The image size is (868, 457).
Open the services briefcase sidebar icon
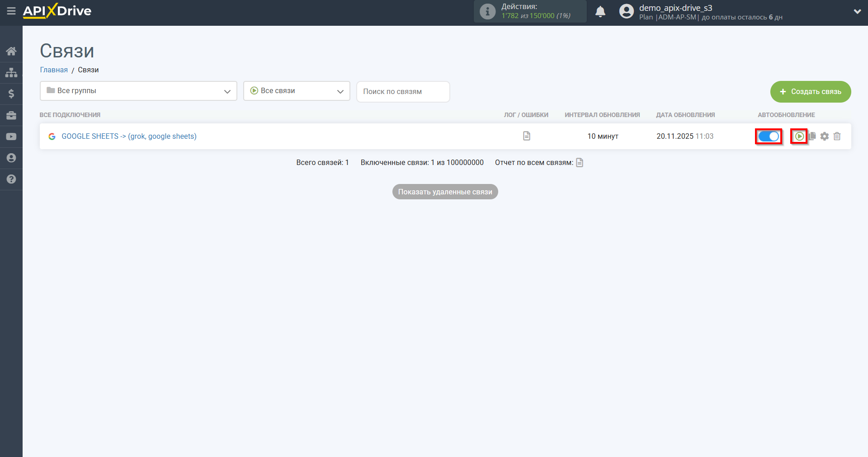click(x=11, y=115)
